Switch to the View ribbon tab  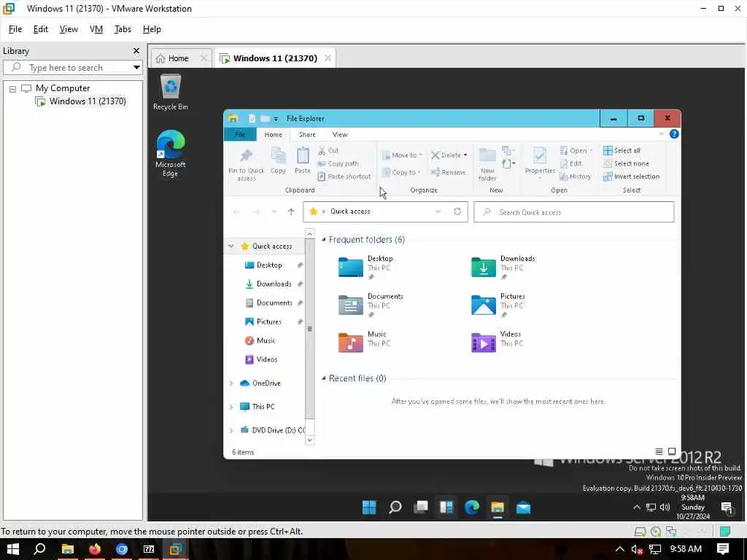coord(340,135)
